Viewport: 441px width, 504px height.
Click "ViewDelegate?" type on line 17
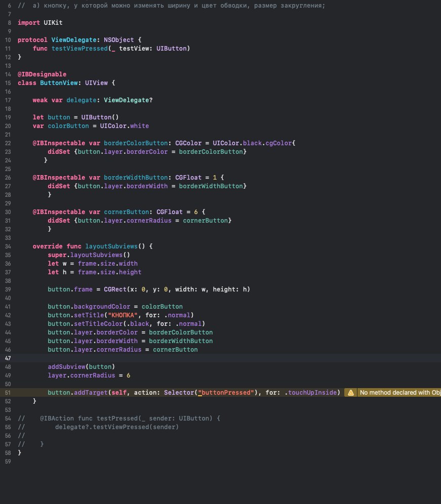point(128,100)
